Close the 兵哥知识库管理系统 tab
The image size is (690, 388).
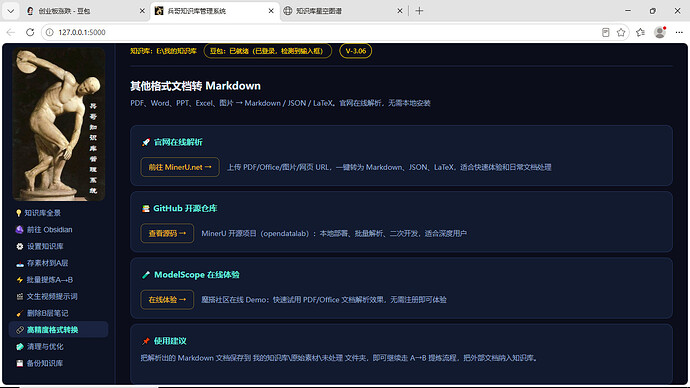pos(271,11)
